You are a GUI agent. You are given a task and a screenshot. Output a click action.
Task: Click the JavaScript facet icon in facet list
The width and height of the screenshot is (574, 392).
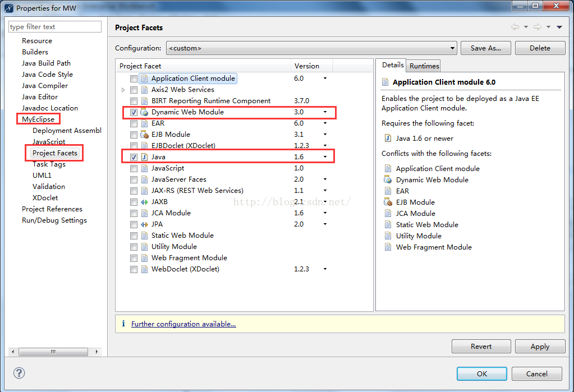(144, 168)
